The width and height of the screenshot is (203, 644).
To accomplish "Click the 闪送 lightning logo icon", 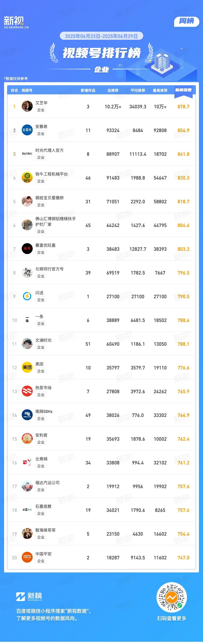I will tap(27, 296).
